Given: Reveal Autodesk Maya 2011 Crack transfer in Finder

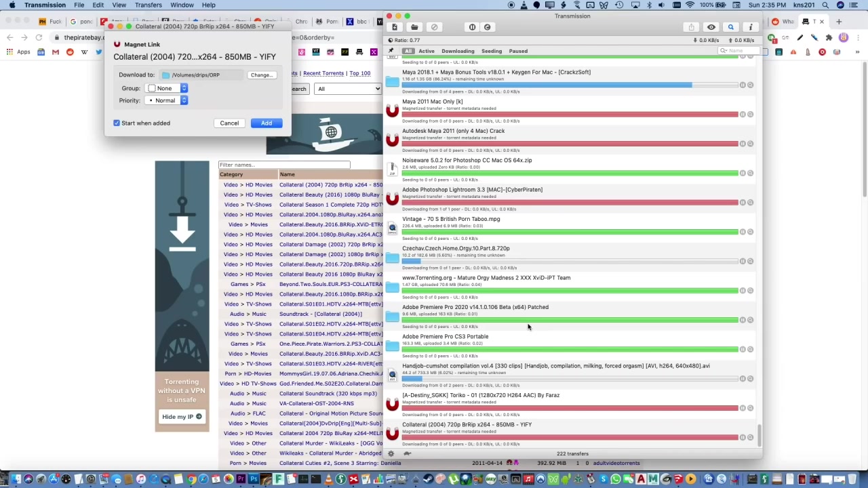Looking at the screenshot, I should pyautogui.click(x=750, y=144).
